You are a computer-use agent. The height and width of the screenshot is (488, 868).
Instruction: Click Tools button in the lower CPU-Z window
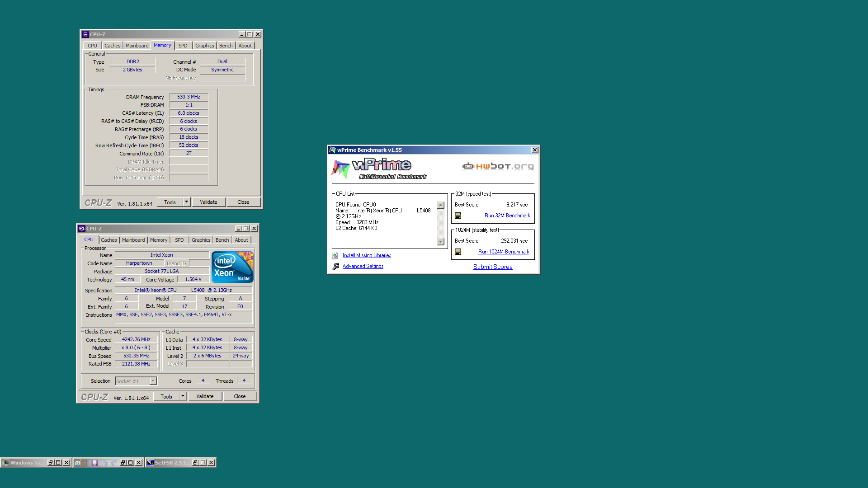click(166, 396)
